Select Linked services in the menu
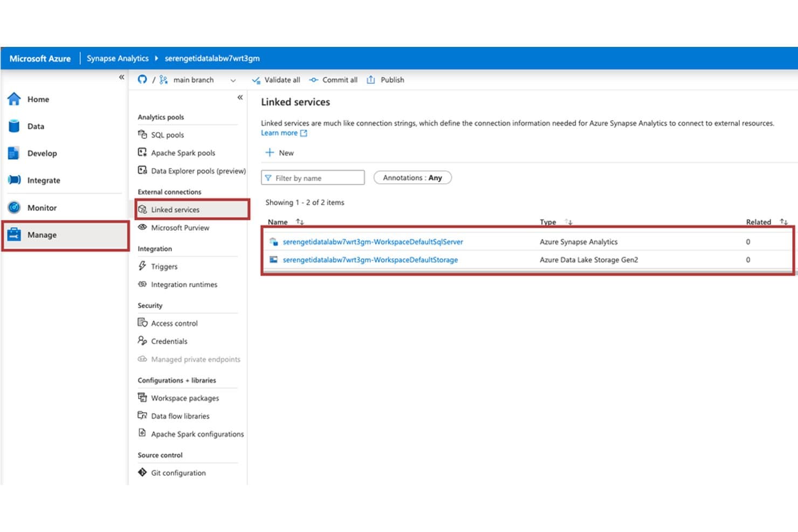The width and height of the screenshot is (798, 532). coord(192,209)
